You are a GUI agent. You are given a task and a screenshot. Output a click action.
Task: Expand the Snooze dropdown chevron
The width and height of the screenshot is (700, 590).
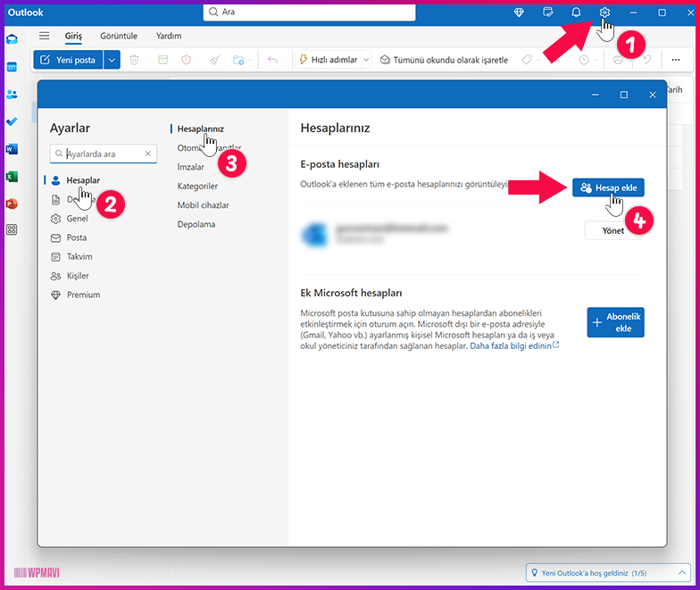tap(596, 61)
